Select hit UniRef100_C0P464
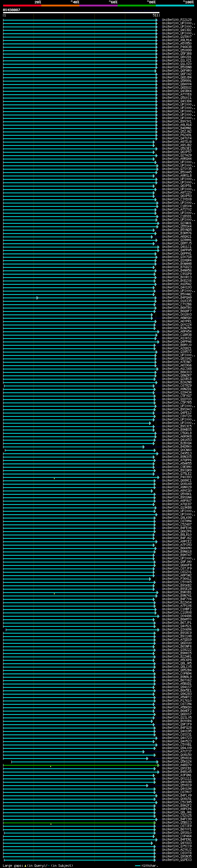Screen dimensions: 197x868 (x=176, y=836)
